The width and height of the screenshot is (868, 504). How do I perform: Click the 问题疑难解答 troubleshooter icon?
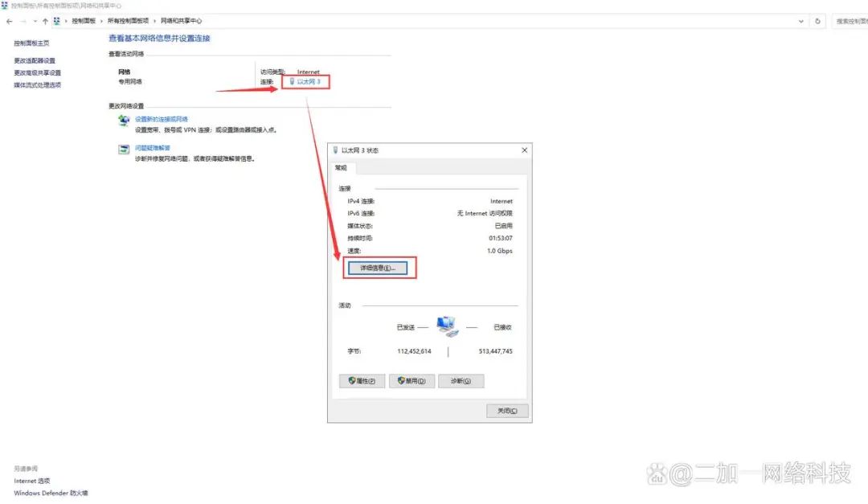click(124, 149)
